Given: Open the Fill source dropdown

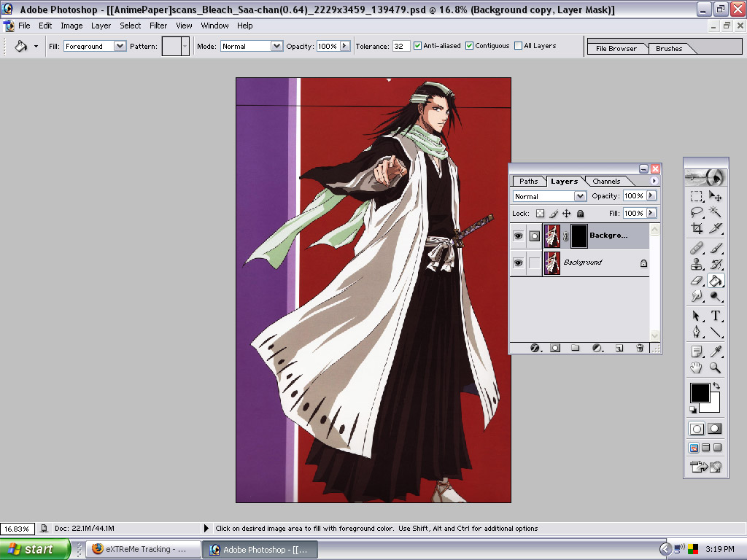Looking at the screenshot, I should pyautogui.click(x=120, y=46).
